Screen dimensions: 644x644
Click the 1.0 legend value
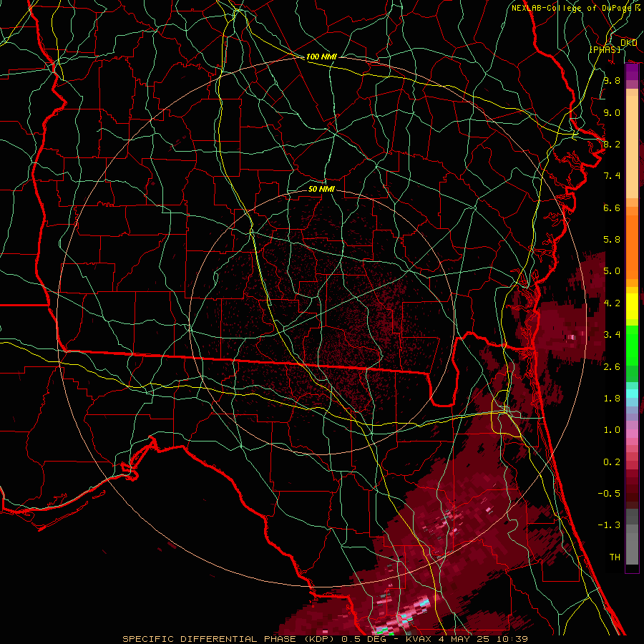pyautogui.click(x=612, y=430)
